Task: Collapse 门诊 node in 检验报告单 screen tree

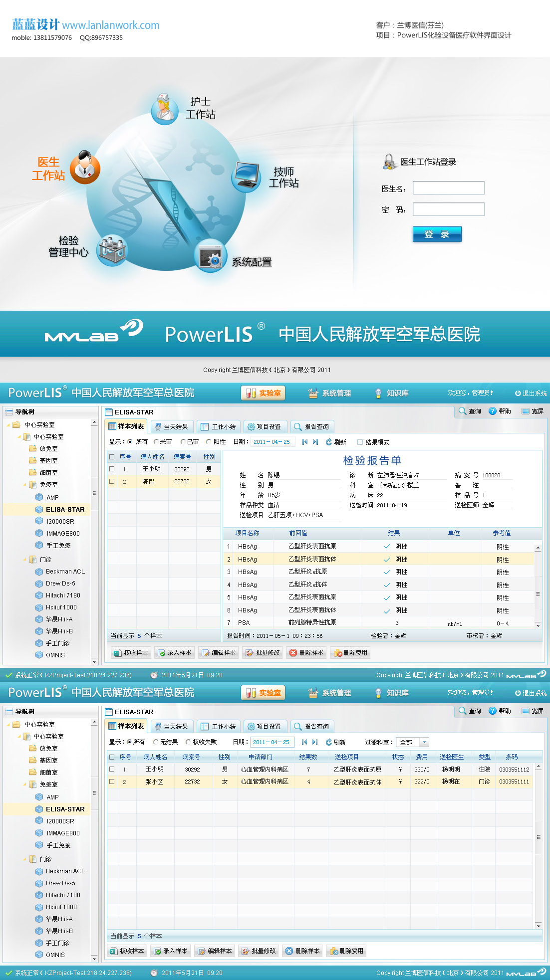Action: pos(24,560)
